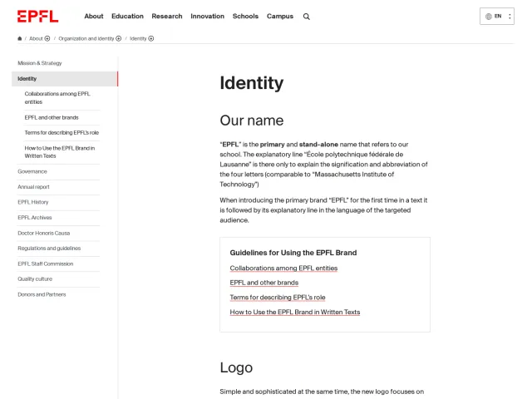Open the EN language dropdown
This screenshot has height=399, width=532.
pyautogui.click(x=497, y=17)
